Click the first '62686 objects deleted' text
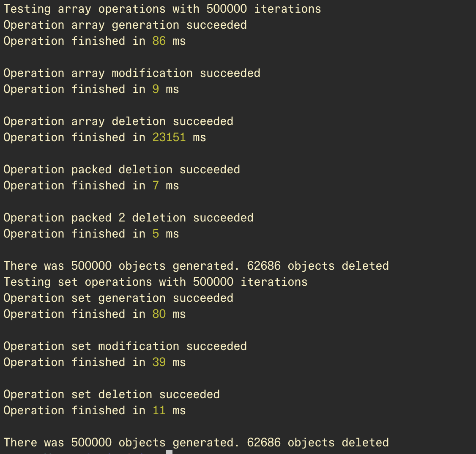Screen dimensions: 476x454 [x=318, y=266]
